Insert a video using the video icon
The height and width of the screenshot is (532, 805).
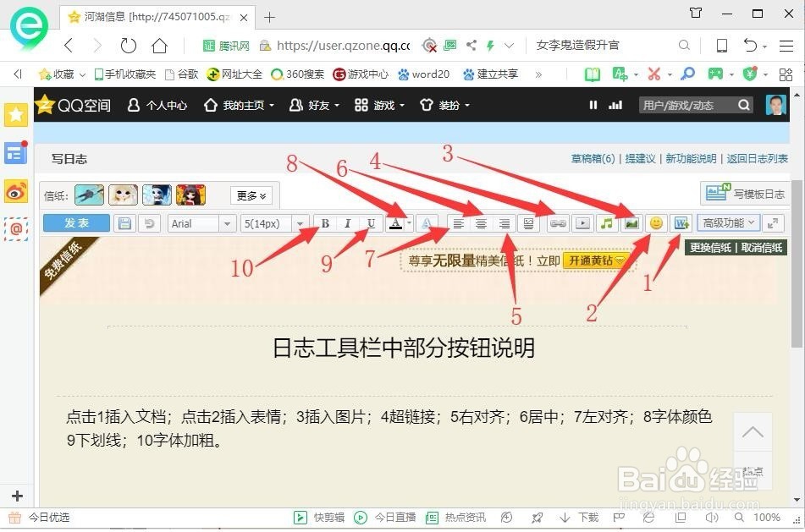click(x=582, y=223)
